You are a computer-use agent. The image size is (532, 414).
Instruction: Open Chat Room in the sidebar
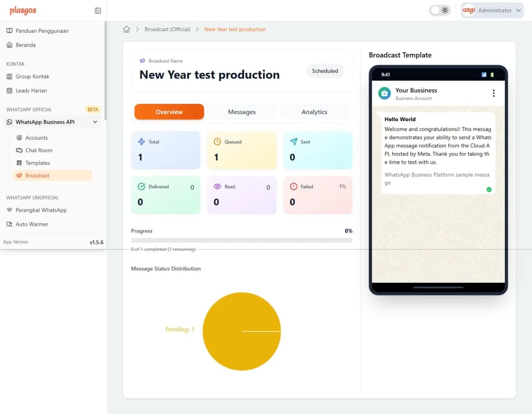coord(39,150)
